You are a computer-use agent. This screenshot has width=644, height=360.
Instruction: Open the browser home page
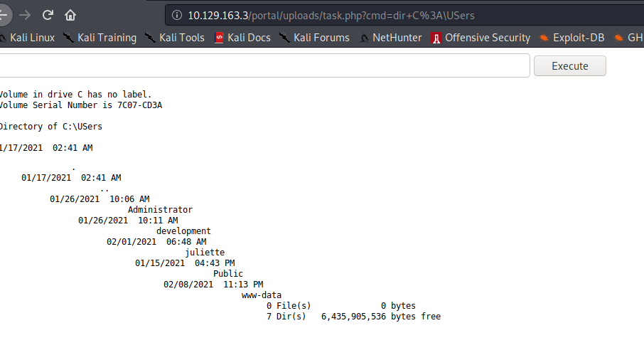click(70, 15)
